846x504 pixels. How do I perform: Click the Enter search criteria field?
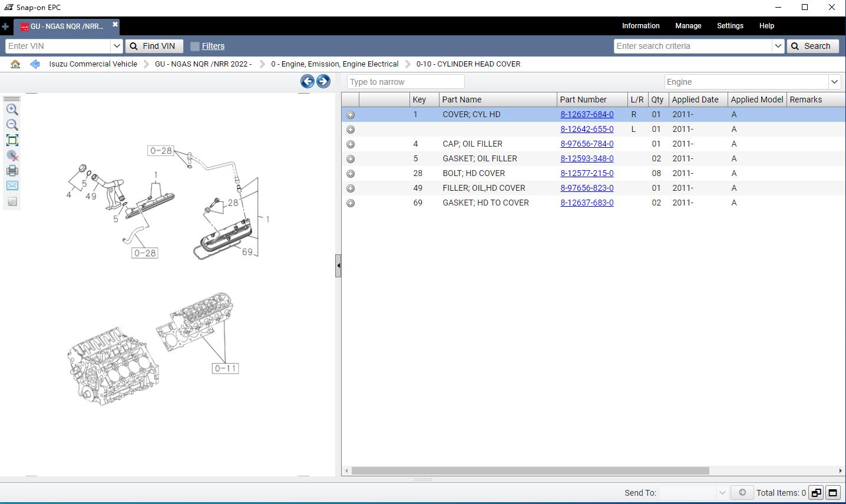pyautogui.click(x=693, y=46)
